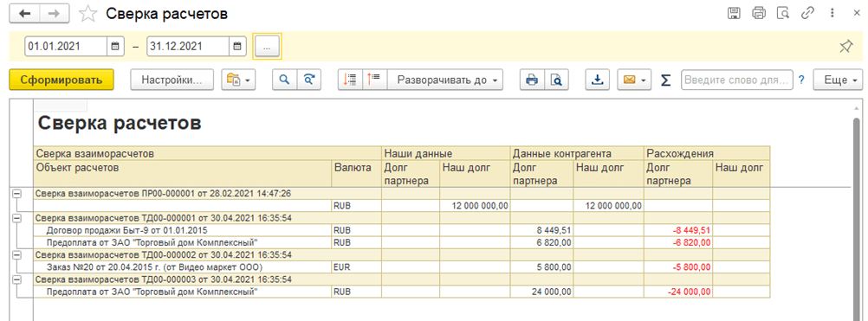
Task: Open email send dropdown arrow
Action: pyautogui.click(x=644, y=80)
